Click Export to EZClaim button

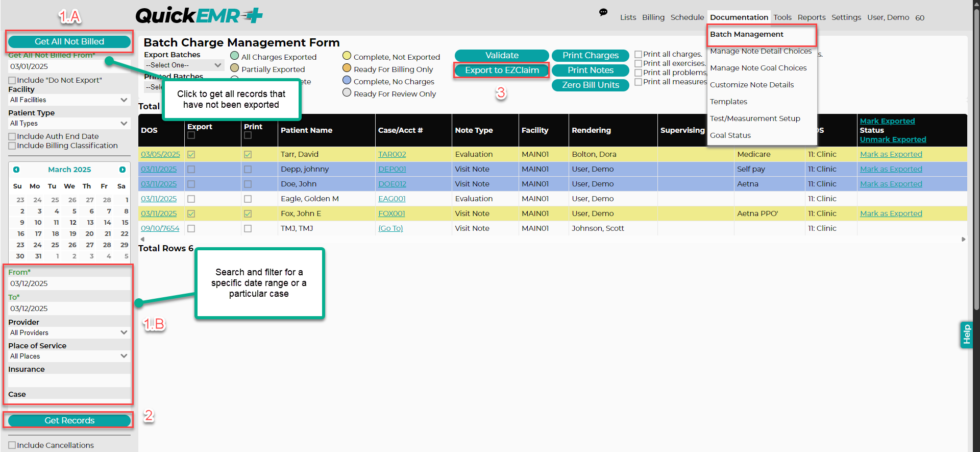[x=502, y=70]
